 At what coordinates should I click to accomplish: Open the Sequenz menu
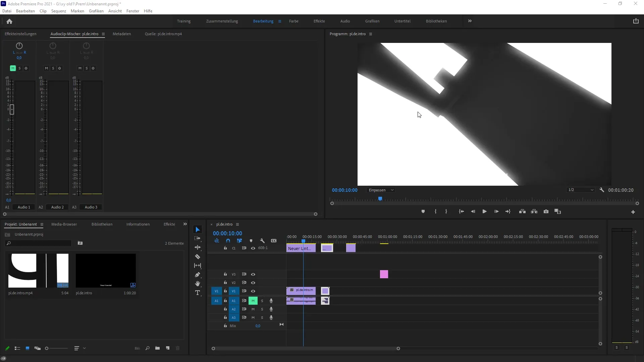pyautogui.click(x=59, y=11)
